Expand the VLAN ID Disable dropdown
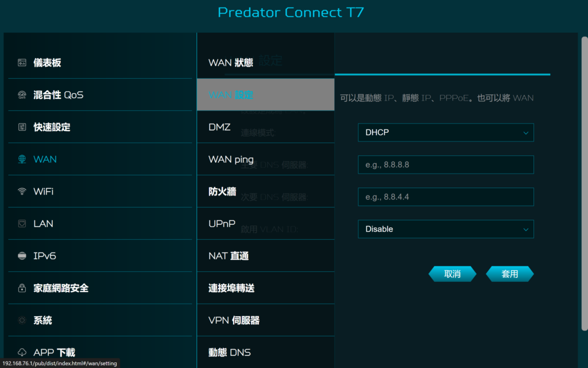Viewport: 588px width, 368px height. tap(446, 229)
